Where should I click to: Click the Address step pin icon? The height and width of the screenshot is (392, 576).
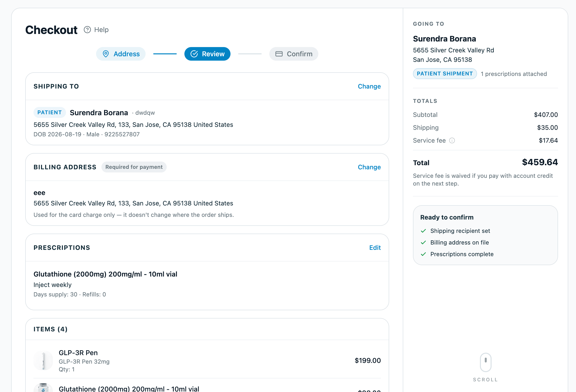pyautogui.click(x=106, y=54)
